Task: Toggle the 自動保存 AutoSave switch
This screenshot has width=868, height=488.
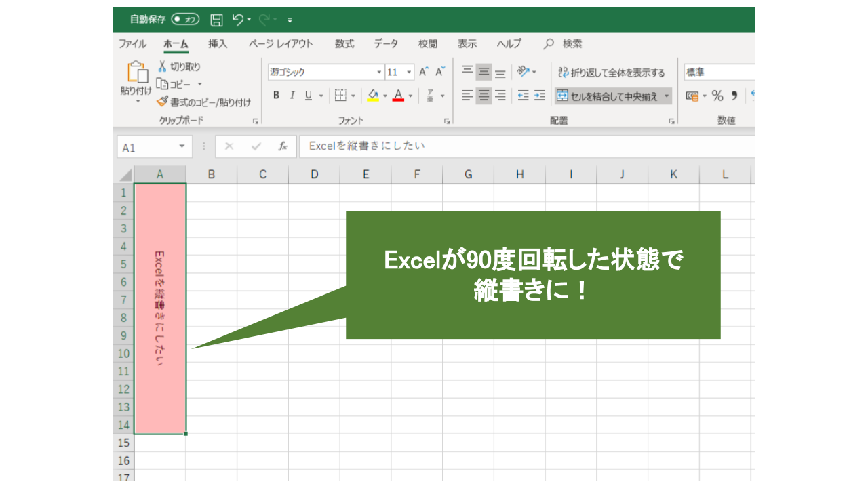Action: pos(185,20)
